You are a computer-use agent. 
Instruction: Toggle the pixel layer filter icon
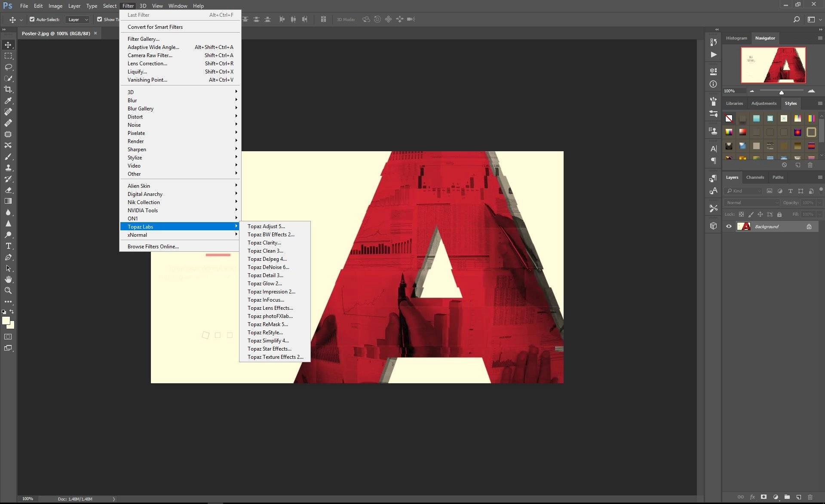pyautogui.click(x=770, y=191)
